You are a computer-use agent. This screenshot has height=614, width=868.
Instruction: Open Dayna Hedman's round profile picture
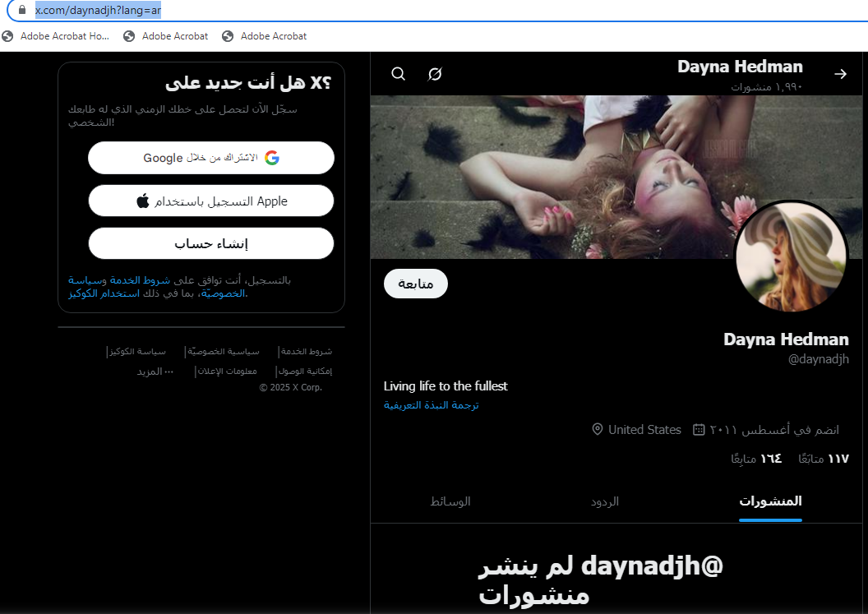792,256
